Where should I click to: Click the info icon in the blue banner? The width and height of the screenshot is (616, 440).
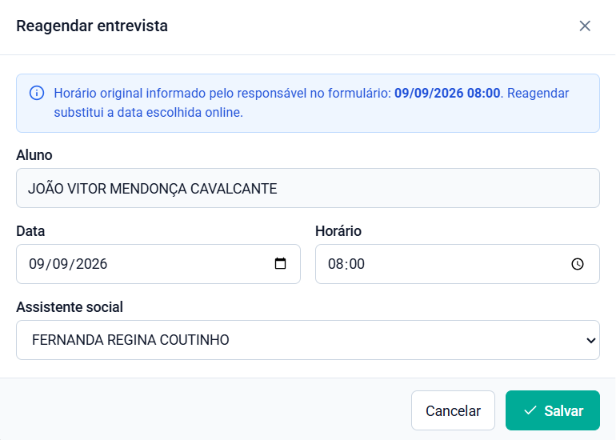point(37,93)
